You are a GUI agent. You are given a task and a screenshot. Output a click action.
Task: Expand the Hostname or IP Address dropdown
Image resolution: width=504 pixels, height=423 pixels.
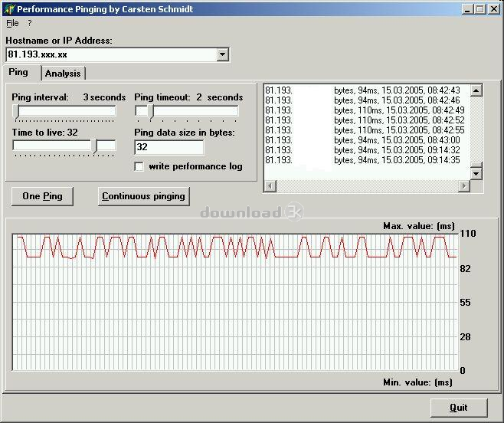pos(222,54)
